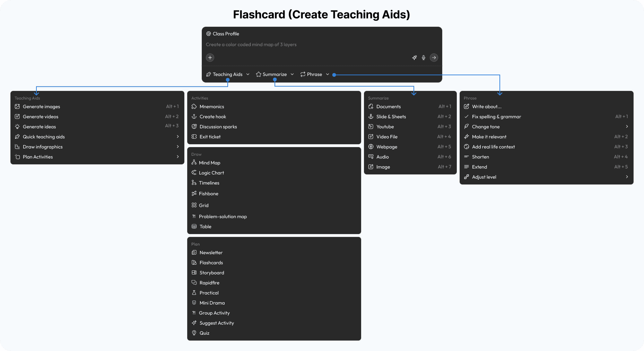This screenshot has width=644, height=351.
Task: Click the microphone icon in the prompt bar
Action: tap(423, 58)
